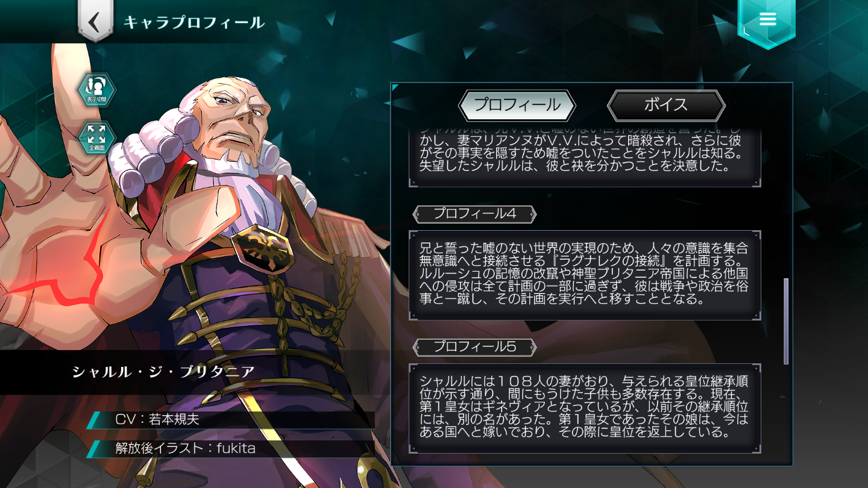868x488 pixels.
Task: Select the プロフィール tab
Action: click(x=517, y=105)
